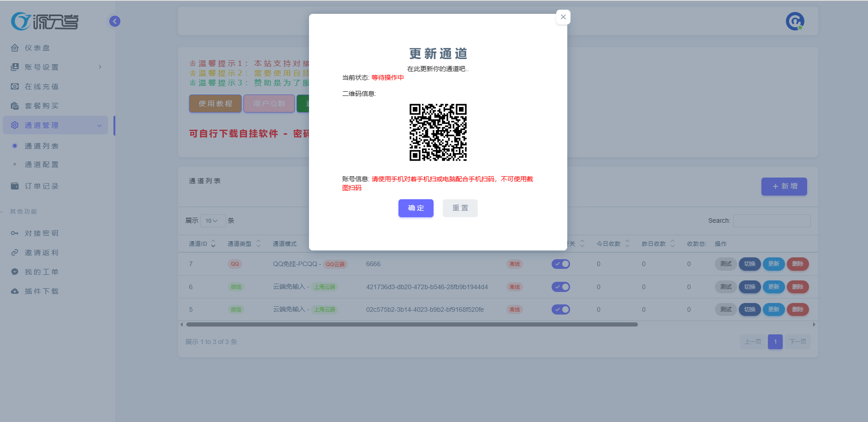Click the blue confirm button in dialog
Viewport: 868px width, 422px height.
(416, 208)
